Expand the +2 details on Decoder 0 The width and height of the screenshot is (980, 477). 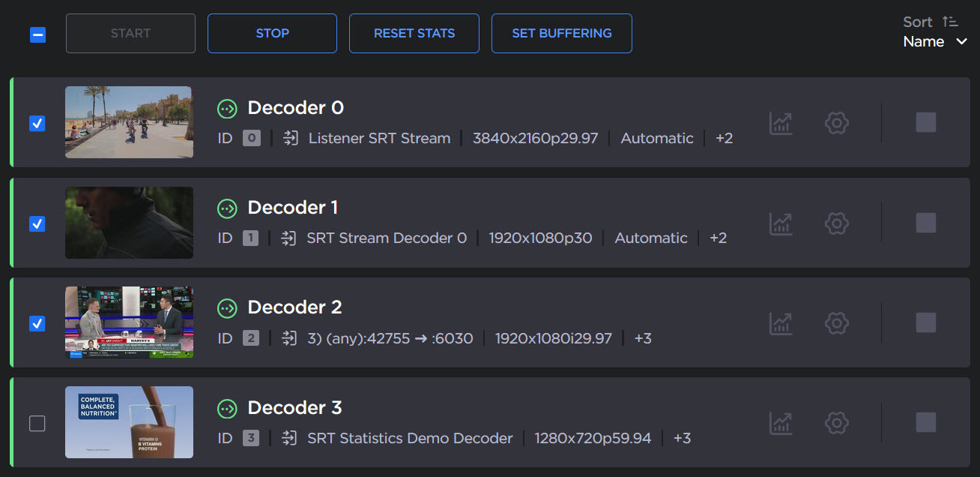pos(724,139)
